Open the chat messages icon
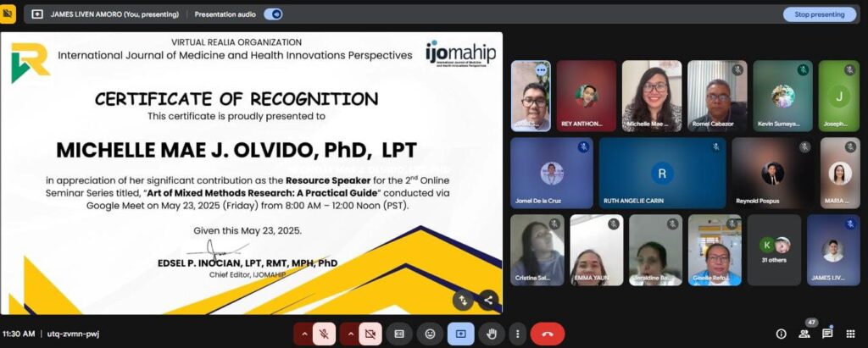868x348 pixels. (827, 334)
